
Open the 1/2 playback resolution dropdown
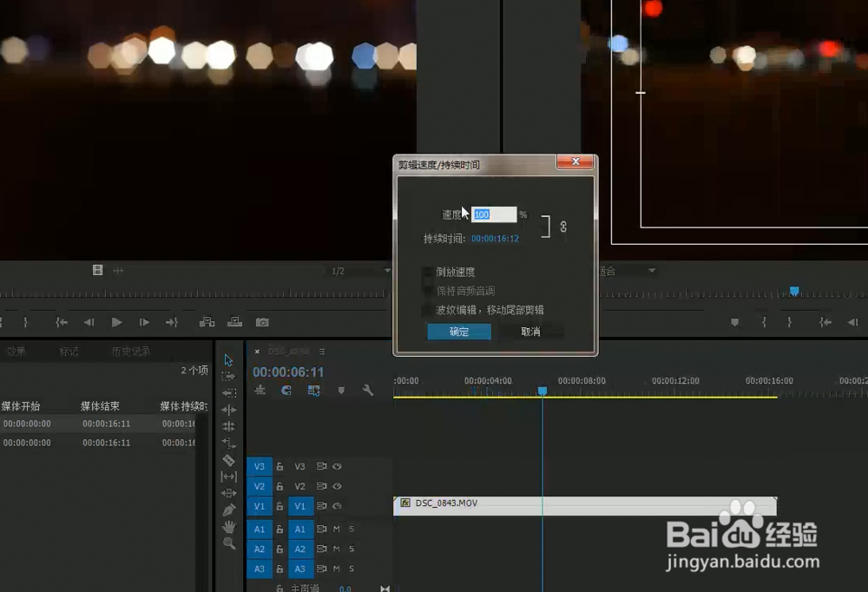coord(361,271)
